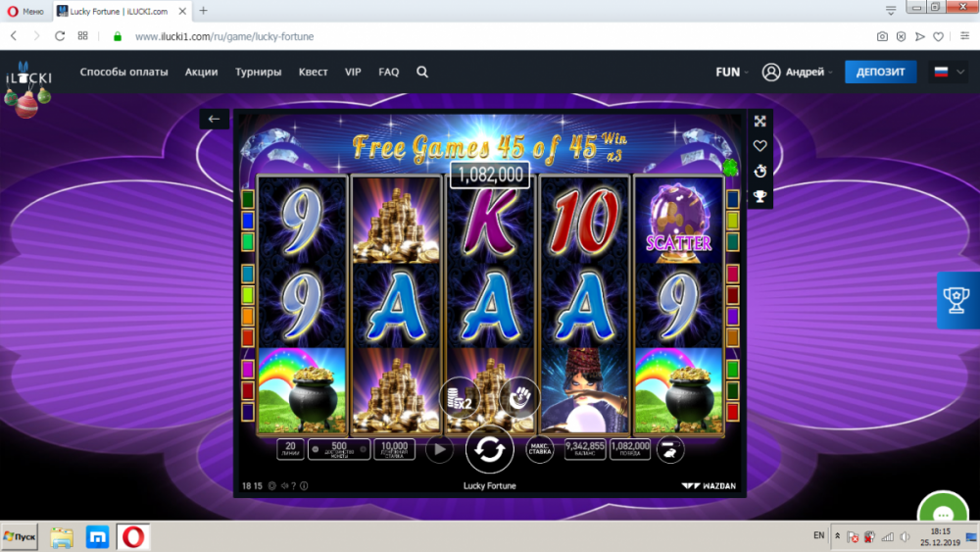980x552 pixels.
Task: Open the Турниры menu item
Action: click(x=258, y=72)
